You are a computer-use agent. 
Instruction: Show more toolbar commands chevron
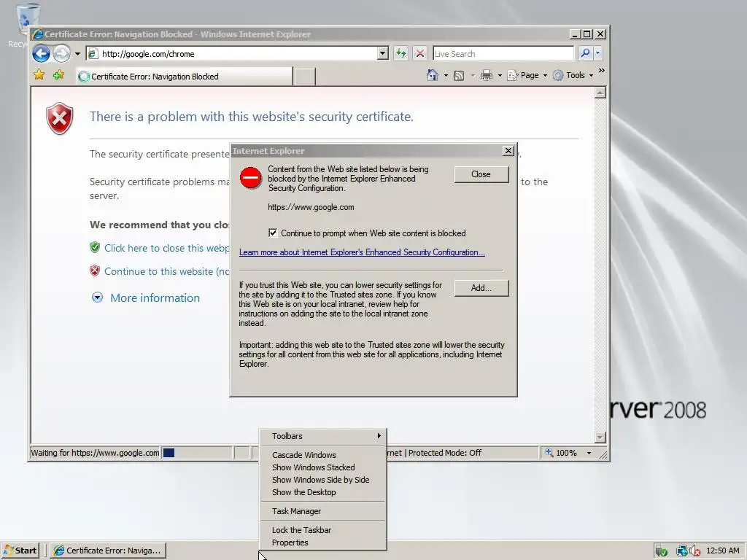point(602,71)
